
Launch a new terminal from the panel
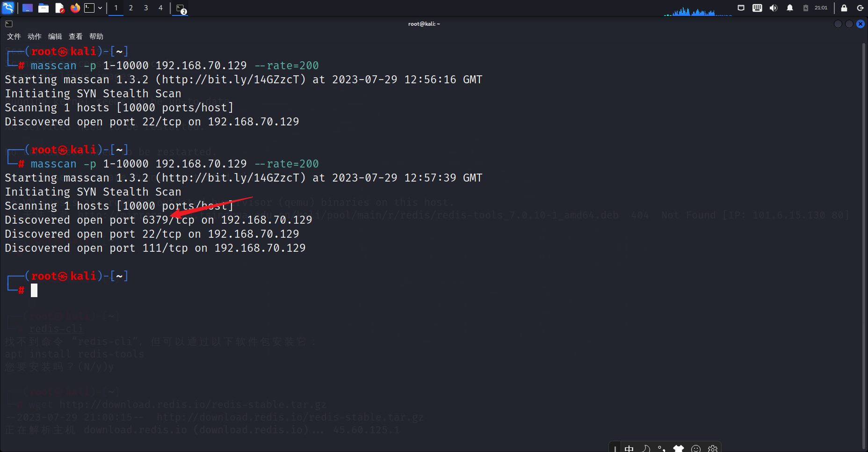[x=90, y=8]
